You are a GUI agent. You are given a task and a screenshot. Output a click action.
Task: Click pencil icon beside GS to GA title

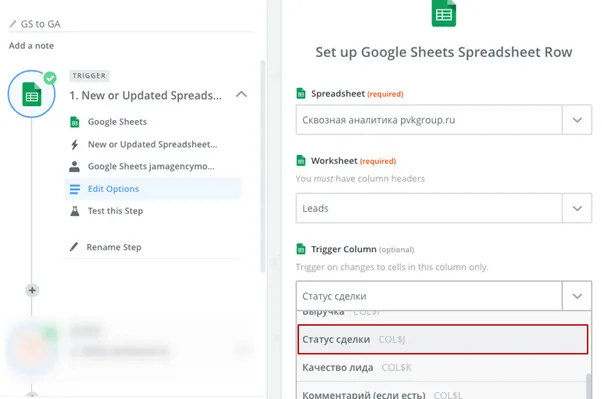click(13, 24)
